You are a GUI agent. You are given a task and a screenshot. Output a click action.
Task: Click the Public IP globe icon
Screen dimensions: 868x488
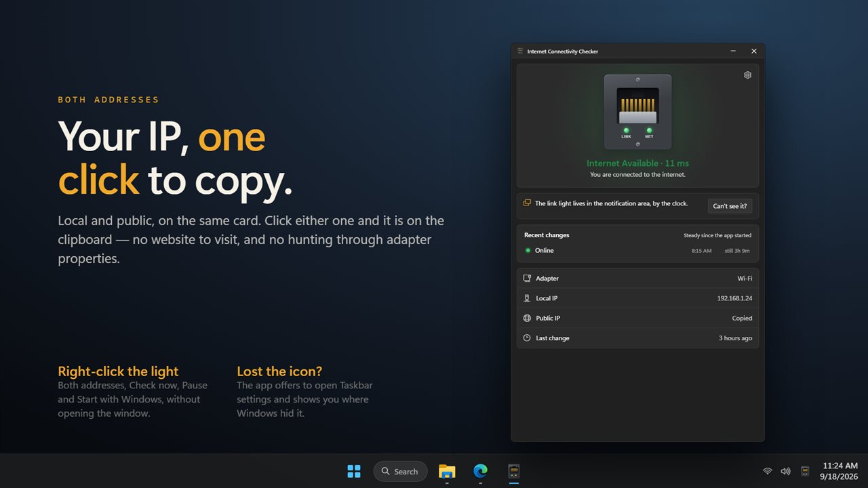pyautogui.click(x=527, y=318)
